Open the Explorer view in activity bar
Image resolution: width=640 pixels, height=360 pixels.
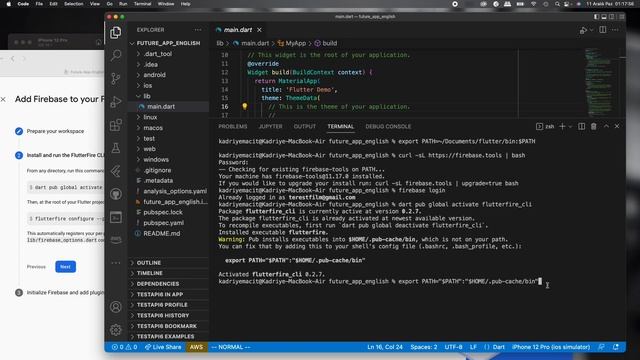coord(116,33)
